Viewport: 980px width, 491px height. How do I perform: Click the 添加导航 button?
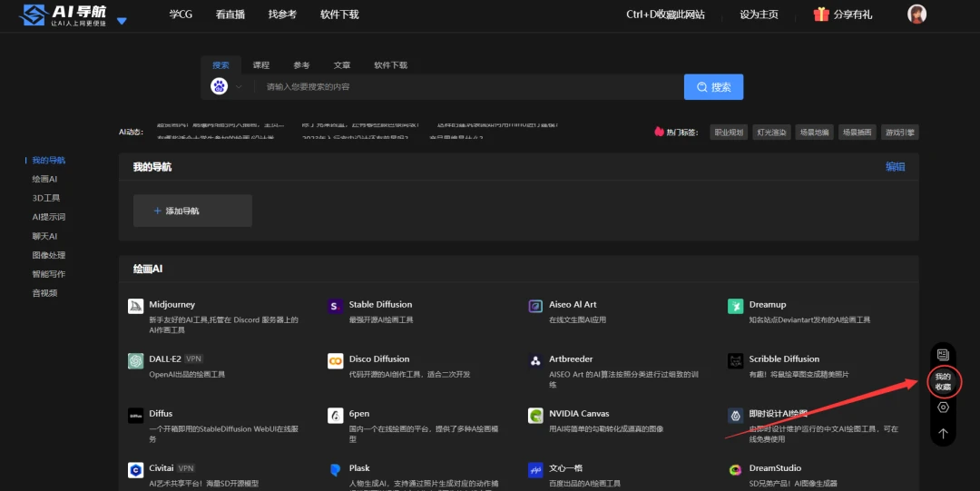[x=192, y=211]
